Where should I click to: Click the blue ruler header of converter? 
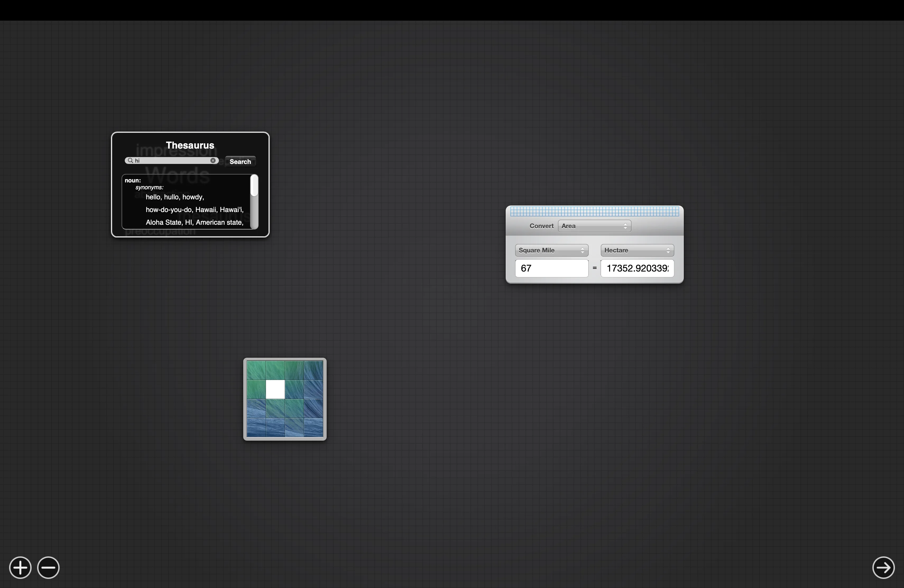tap(594, 212)
